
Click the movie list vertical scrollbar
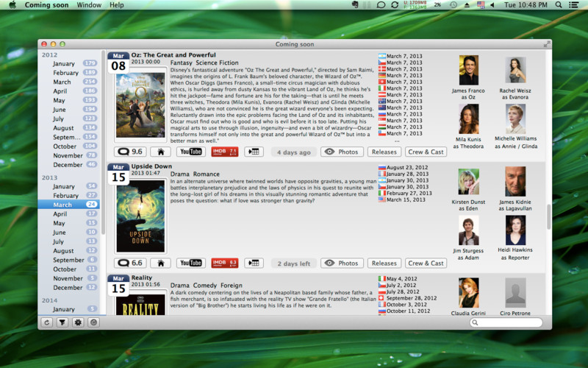pyautogui.click(x=548, y=217)
